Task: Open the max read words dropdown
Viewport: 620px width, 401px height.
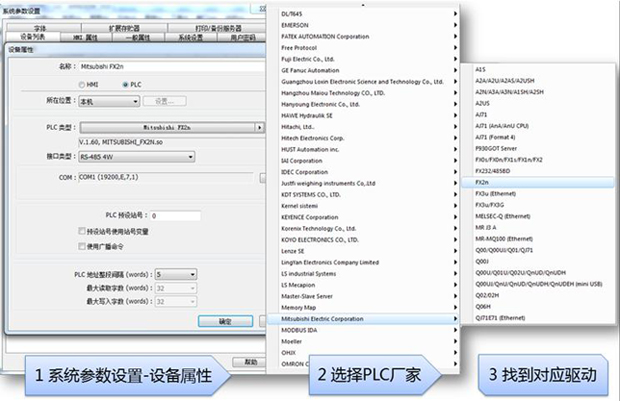Action: [x=176, y=288]
